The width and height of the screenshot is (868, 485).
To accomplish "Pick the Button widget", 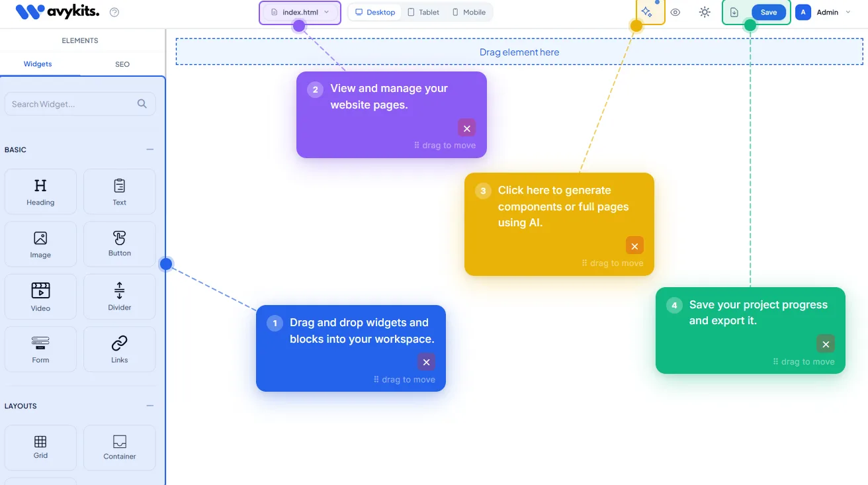I will click(x=120, y=244).
